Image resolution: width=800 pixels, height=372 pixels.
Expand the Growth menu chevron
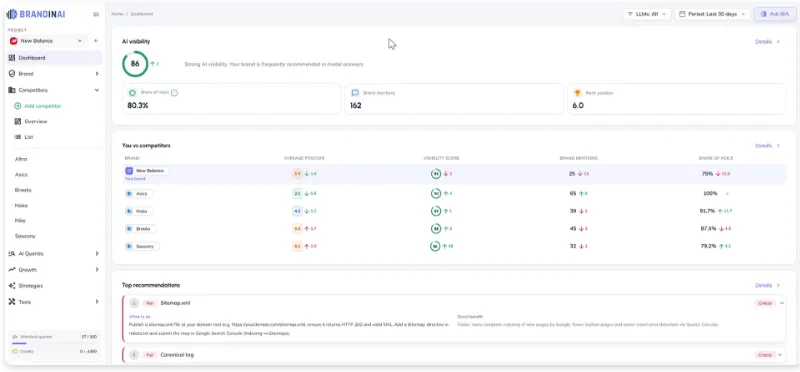[x=97, y=269]
